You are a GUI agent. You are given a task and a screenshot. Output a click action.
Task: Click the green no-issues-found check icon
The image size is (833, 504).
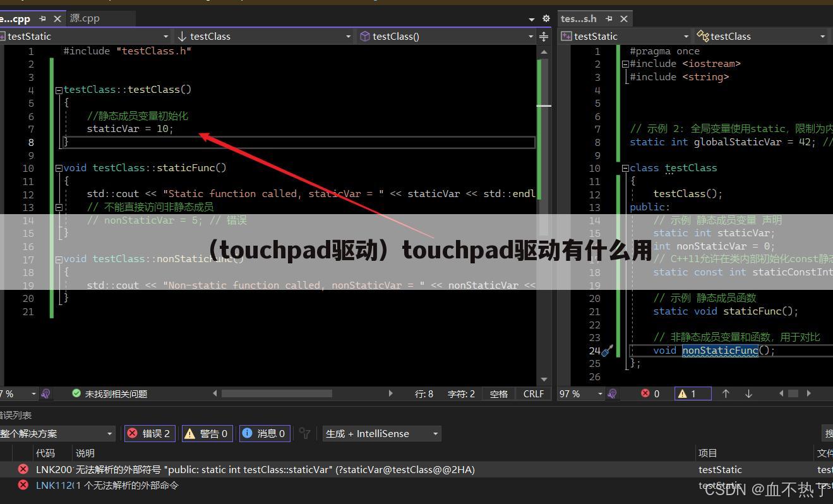tap(76, 393)
